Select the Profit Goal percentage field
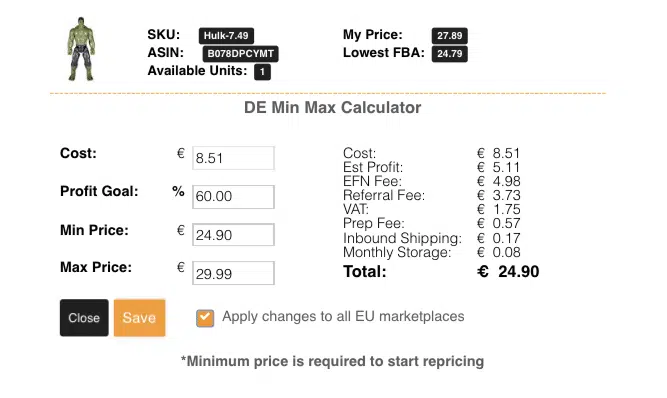 pyautogui.click(x=233, y=196)
